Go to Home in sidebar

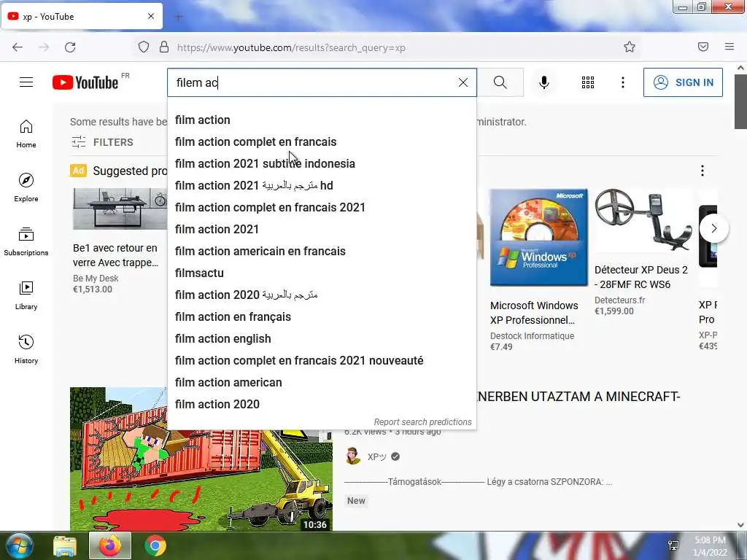(26, 134)
